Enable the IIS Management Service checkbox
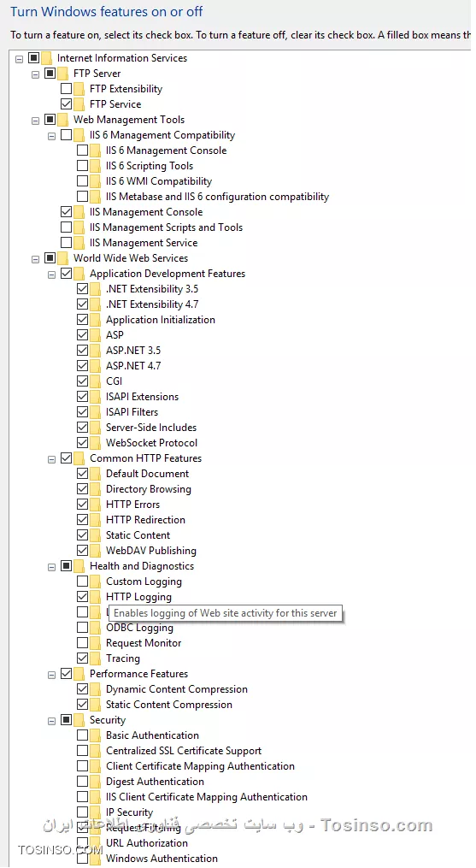This screenshot has height=868, width=476. (66, 243)
